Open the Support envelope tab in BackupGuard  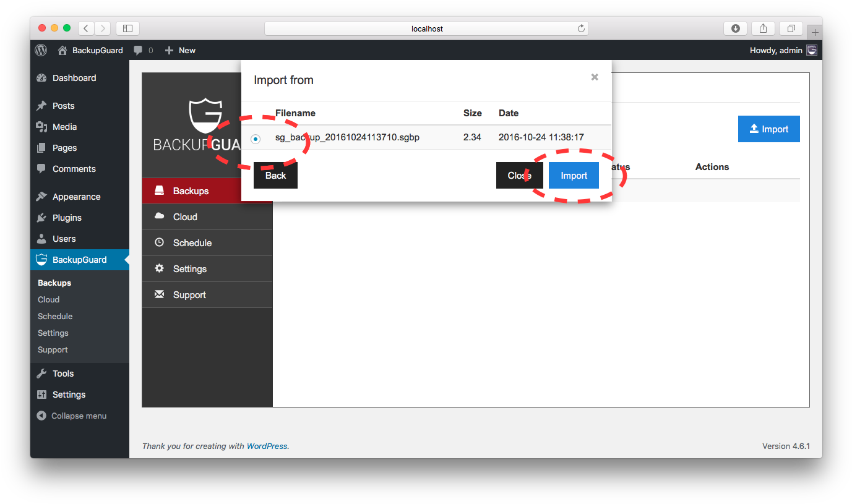pyautogui.click(x=189, y=295)
